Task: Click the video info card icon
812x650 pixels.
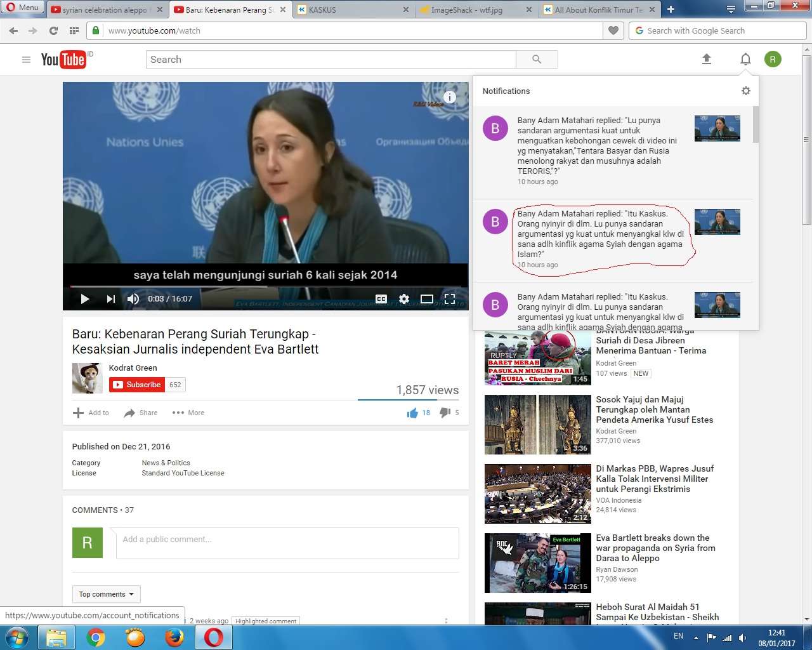Action: point(449,97)
